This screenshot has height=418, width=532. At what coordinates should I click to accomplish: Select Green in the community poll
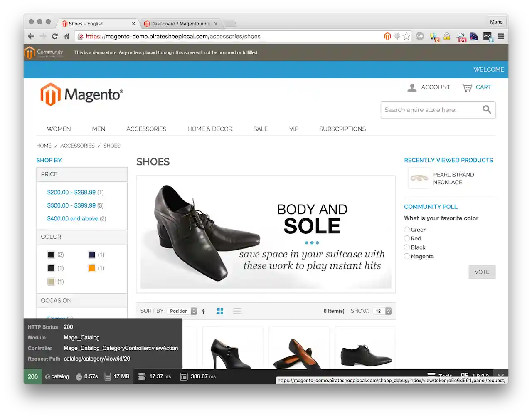(407, 230)
